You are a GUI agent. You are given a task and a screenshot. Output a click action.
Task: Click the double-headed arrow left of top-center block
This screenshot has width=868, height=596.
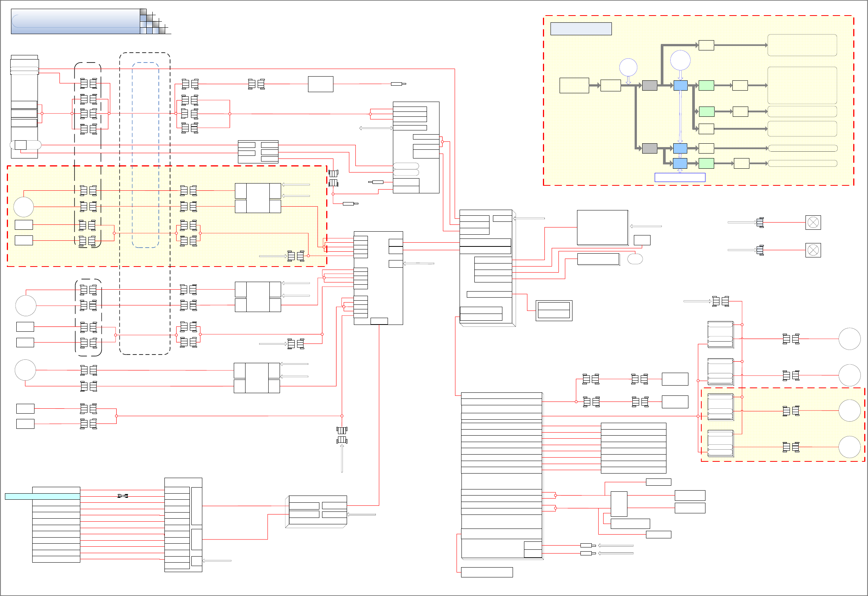376,128
